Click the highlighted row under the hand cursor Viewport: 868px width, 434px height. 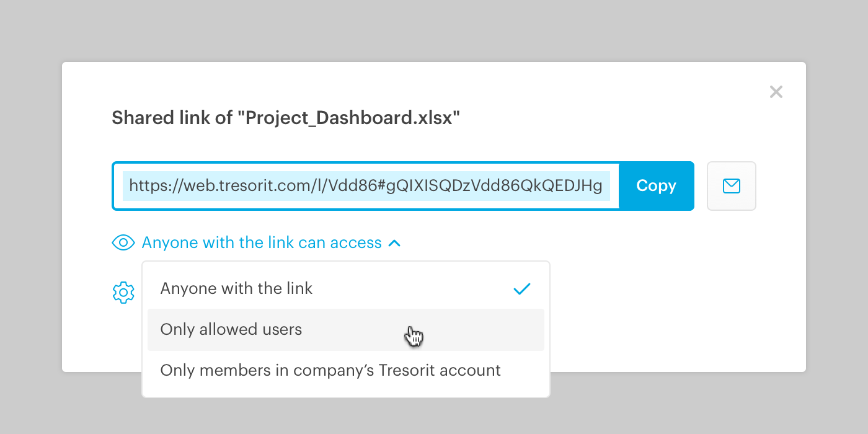click(346, 329)
